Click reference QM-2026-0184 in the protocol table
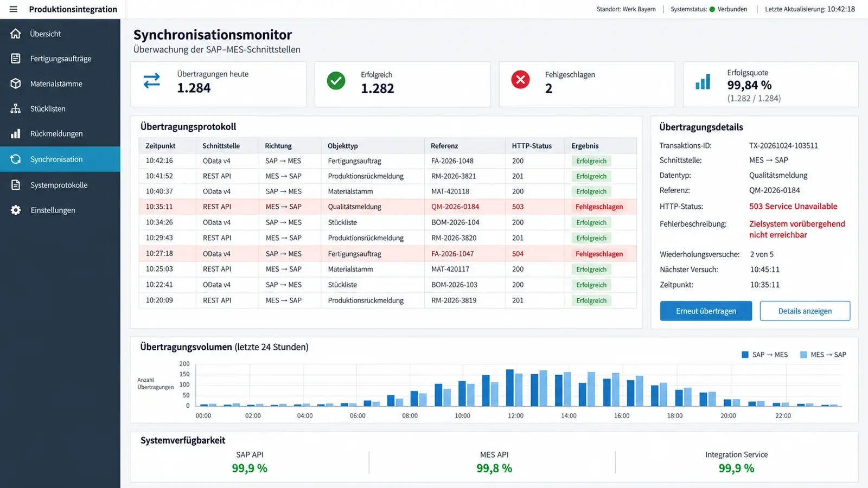This screenshot has height=488, width=868. coord(455,207)
